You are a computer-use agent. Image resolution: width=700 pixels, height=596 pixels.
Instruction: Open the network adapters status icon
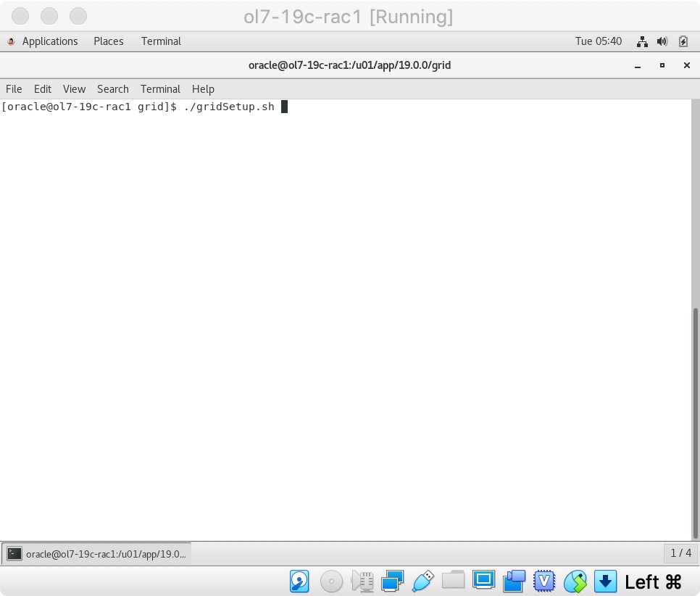pos(392,581)
